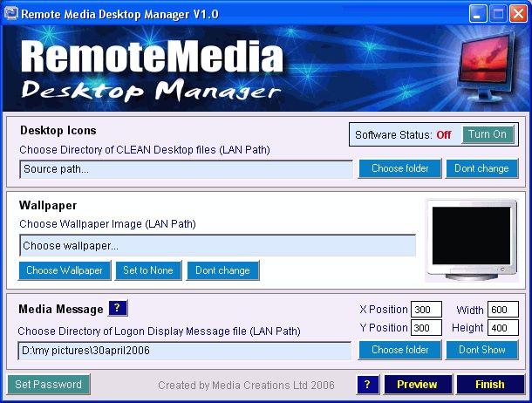Click the Desktop Icons heading

coord(58,131)
